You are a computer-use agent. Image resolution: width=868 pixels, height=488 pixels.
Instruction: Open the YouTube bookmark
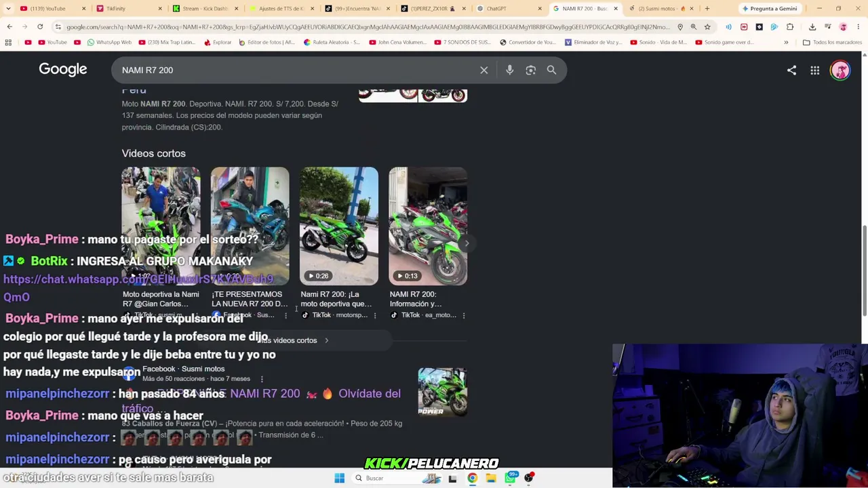pyautogui.click(x=52, y=42)
